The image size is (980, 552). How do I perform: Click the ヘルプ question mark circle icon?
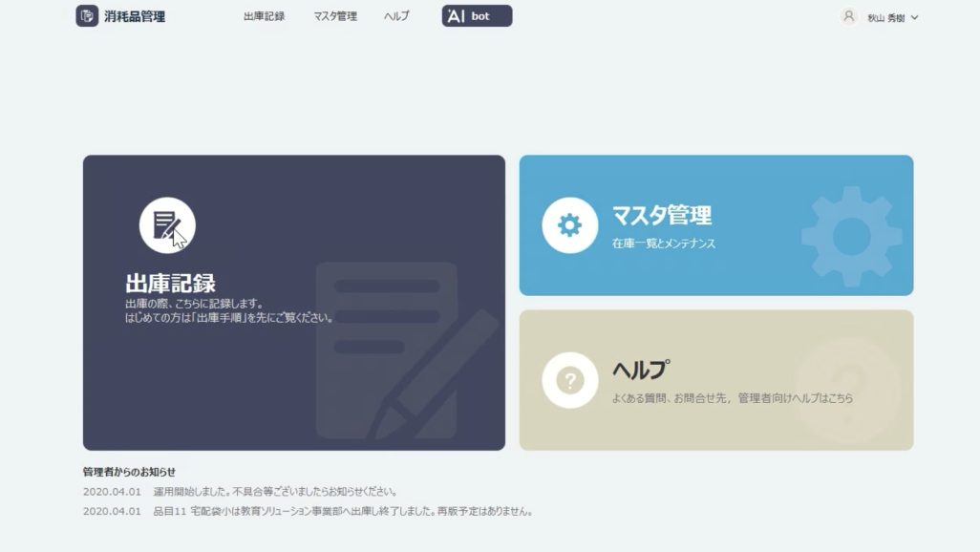coord(569,380)
